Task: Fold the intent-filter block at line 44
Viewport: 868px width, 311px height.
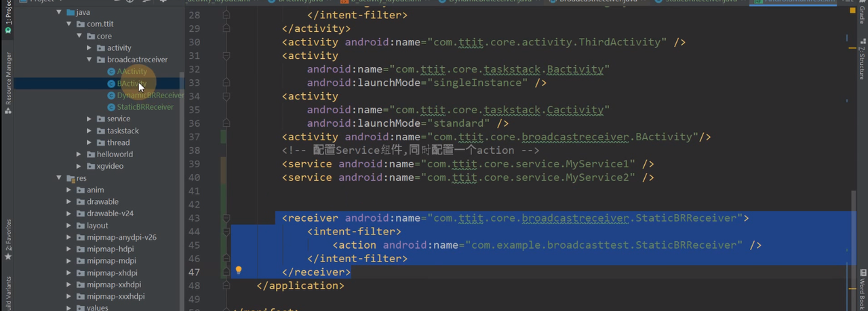Action: pyautogui.click(x=226, y=232)
